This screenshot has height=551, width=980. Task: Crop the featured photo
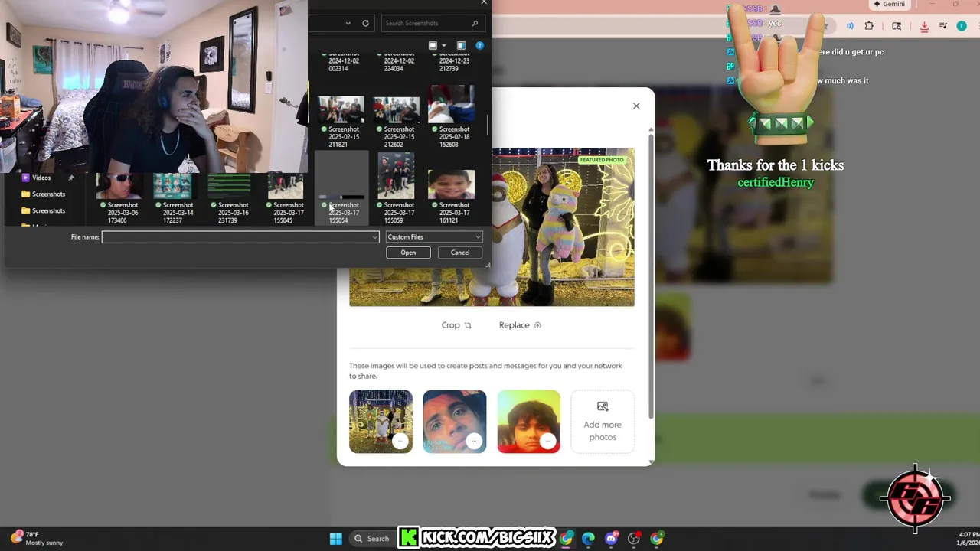click(x=456, y=325)
